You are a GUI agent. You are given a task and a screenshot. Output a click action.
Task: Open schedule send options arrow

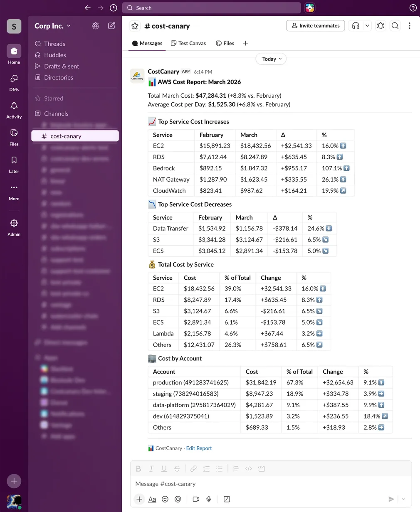(x=403, y=499)
